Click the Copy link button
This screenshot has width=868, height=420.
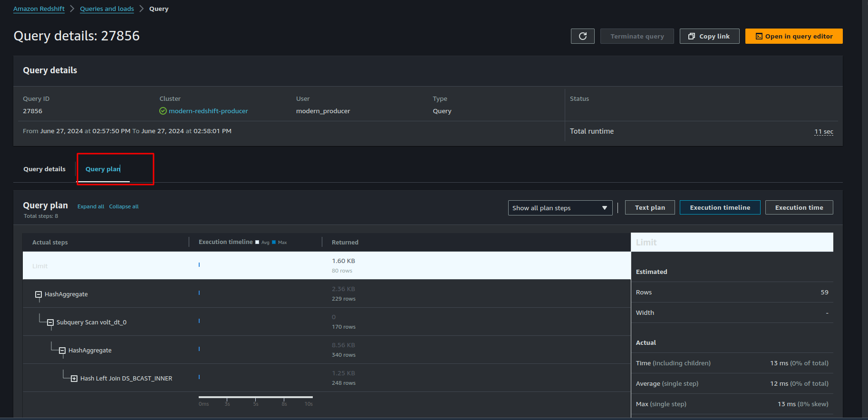pyautogui.click(x=709, y=36)
